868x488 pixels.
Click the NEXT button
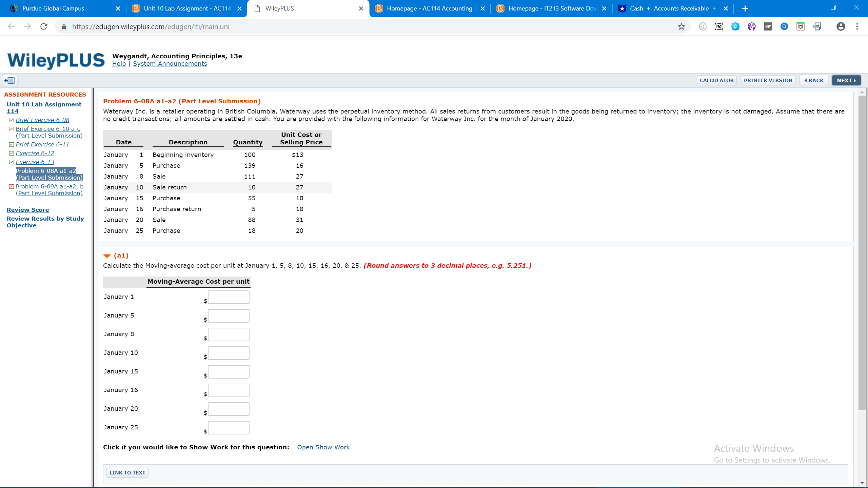tap(846, 80)
